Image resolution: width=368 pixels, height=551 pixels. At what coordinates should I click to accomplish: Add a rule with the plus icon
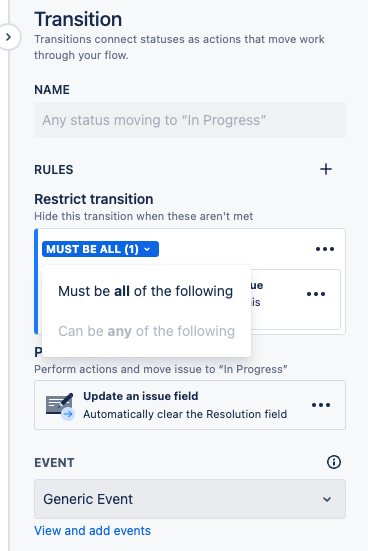click(326, 169)
